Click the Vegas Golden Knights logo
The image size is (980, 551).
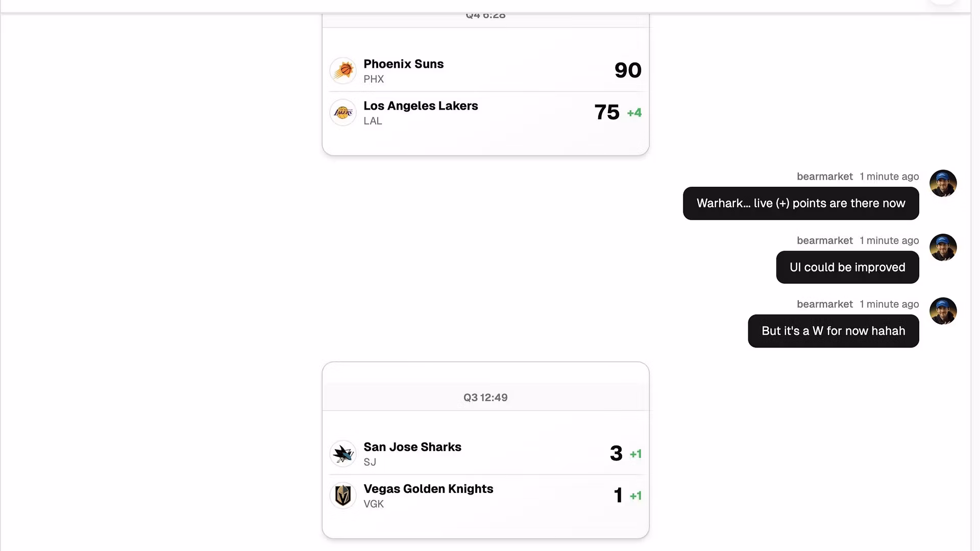pos(343,495)
